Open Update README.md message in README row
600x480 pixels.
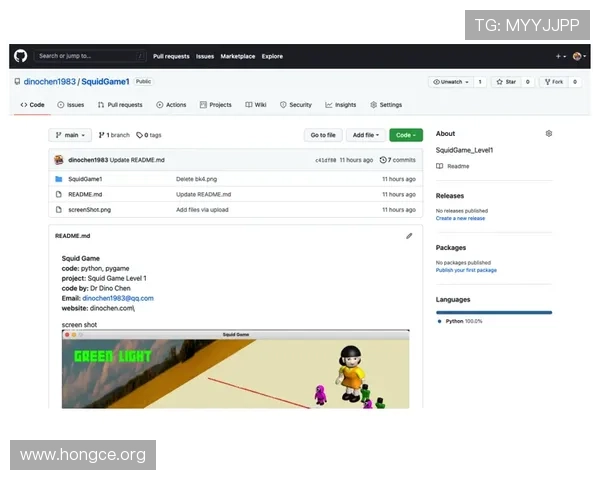pyautogui.click(x=203, y=194)
